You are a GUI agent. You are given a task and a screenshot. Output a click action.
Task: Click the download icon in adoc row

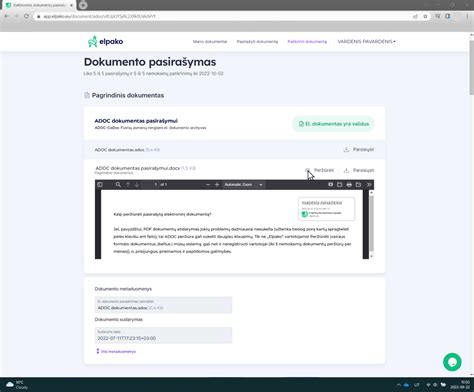[346, 150]
